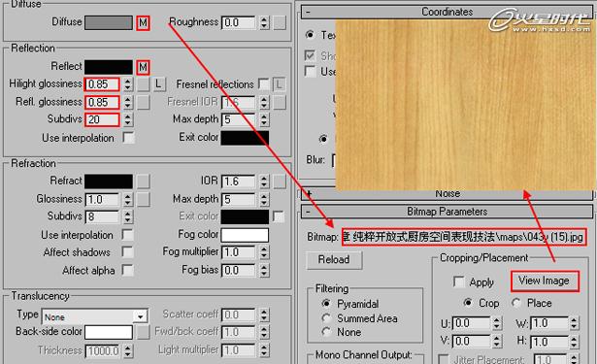The height and width of the screenshot is (364, 597).
Task: Click the Roughness map slot button
Action: coord(279,23)
